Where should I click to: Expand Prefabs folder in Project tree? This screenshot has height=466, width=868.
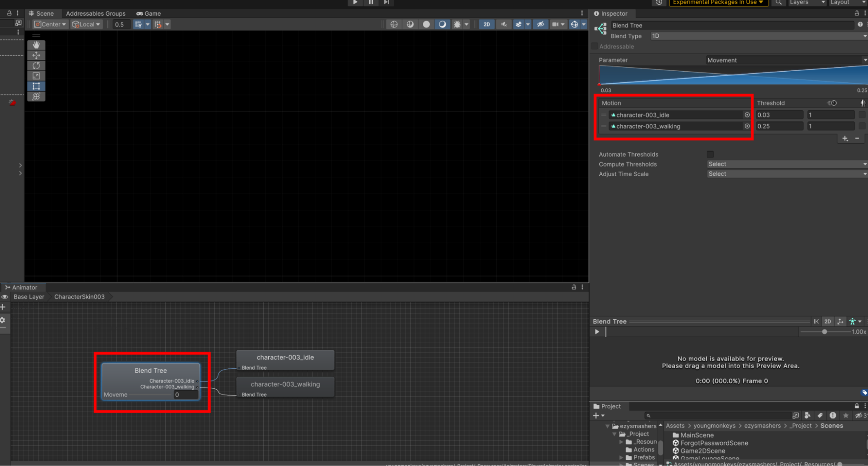(x=621, y=457)
